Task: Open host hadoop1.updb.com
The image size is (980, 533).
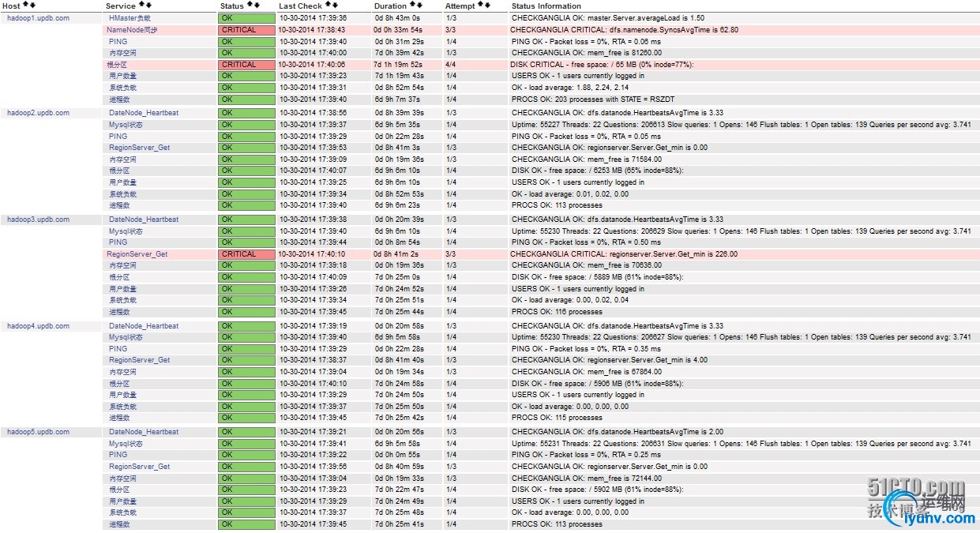Action: [38, 17]
